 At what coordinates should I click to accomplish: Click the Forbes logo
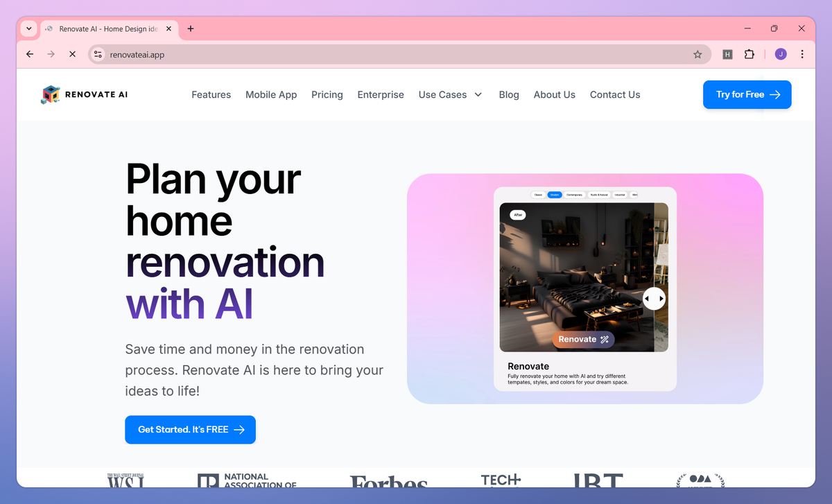point(389,481)
